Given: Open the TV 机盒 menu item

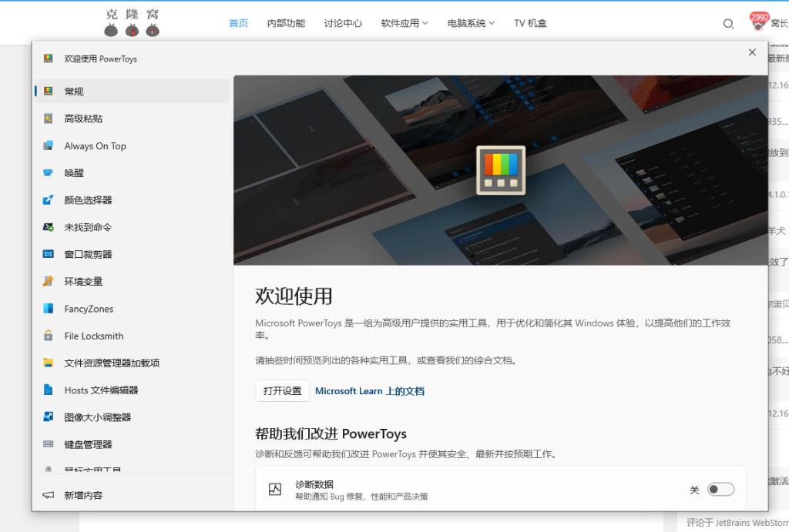Looking at the screenshot, I should 530,23.
